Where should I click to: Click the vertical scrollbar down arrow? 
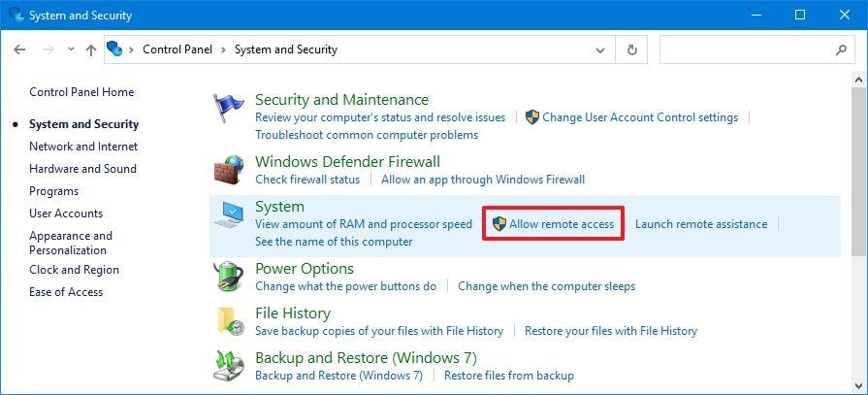[858, 385]
